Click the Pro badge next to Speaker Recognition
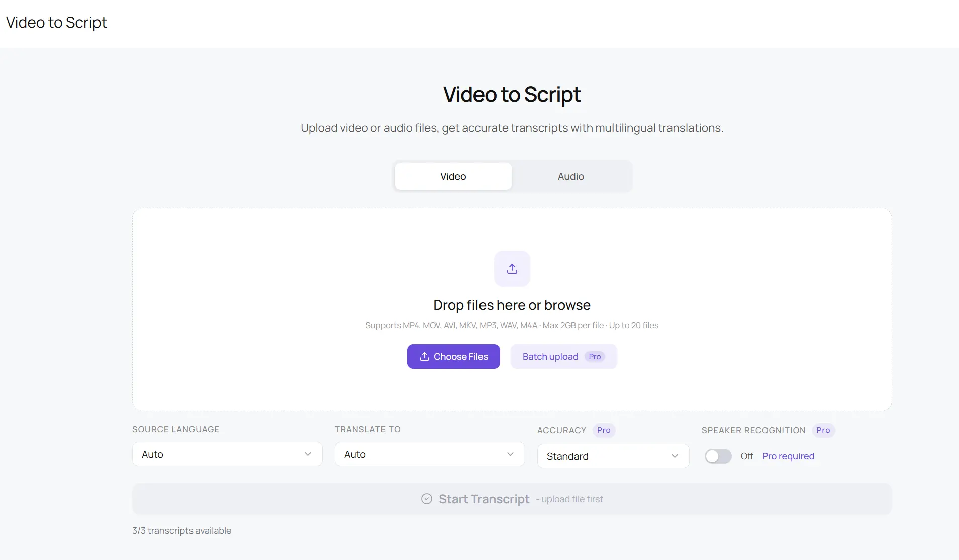 tap(823, 430)
